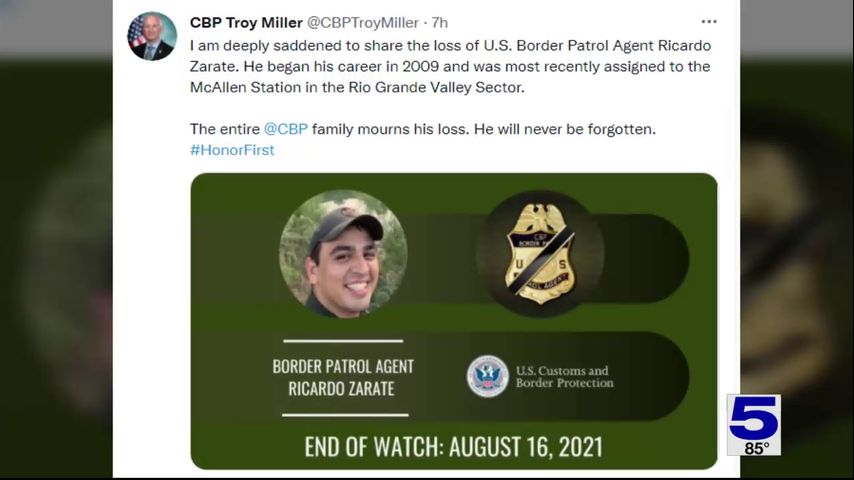
Task: Open the @CBPTroyMiller handle link
Action: tap(363, 22)
